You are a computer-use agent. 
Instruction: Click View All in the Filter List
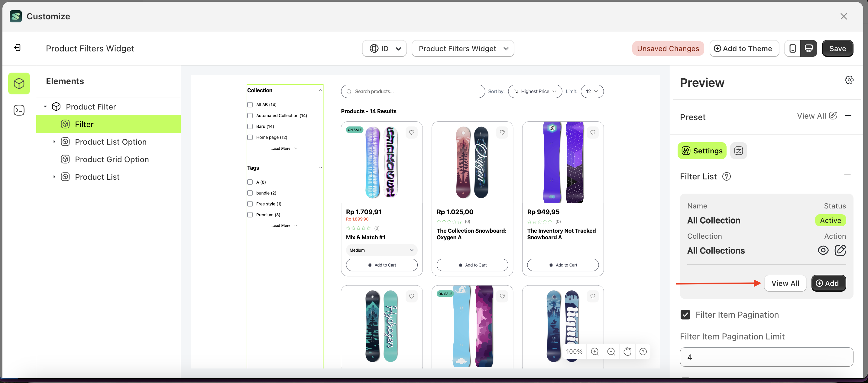(x=785, y=283)
